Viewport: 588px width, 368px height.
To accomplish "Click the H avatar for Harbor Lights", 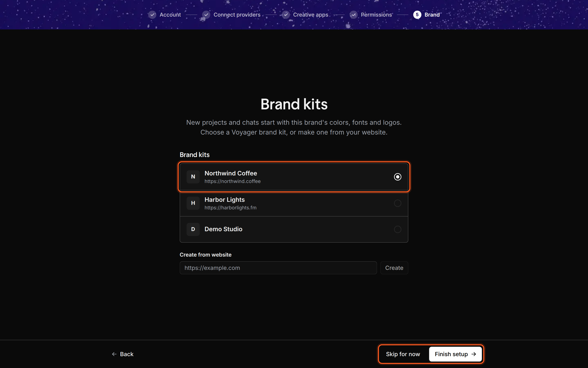I will (193, 203).
